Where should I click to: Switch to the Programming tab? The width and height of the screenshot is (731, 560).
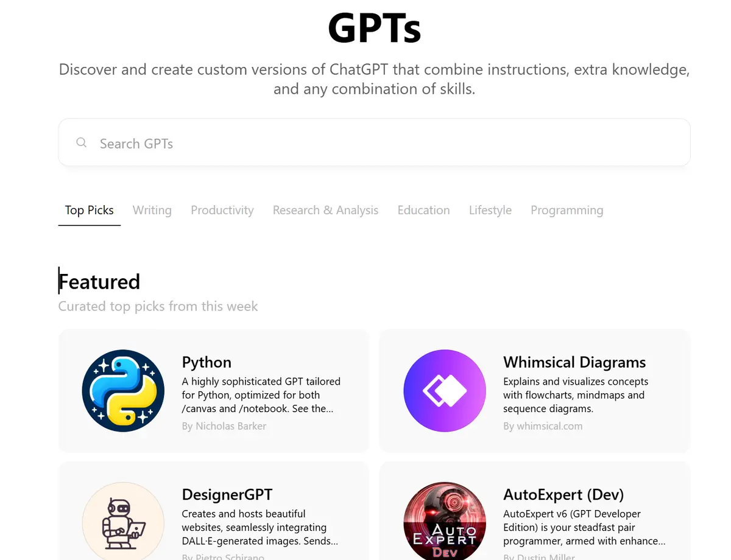tap(567, 210)
